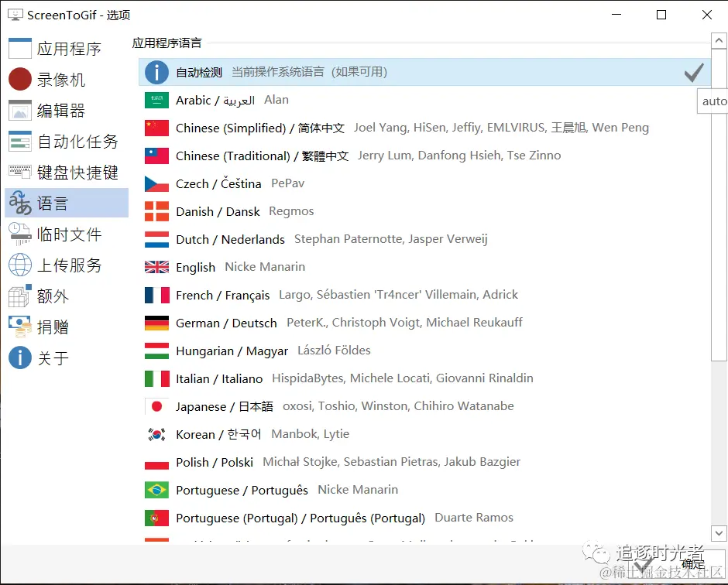Click the Saudi Arabia flag icon
The width and height of the screenshot is (728, 585).
pos(156,100)
